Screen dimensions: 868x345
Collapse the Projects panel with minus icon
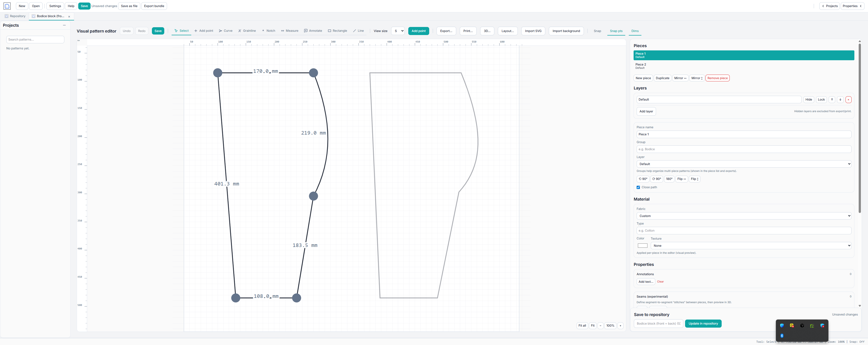click(64, 25)
